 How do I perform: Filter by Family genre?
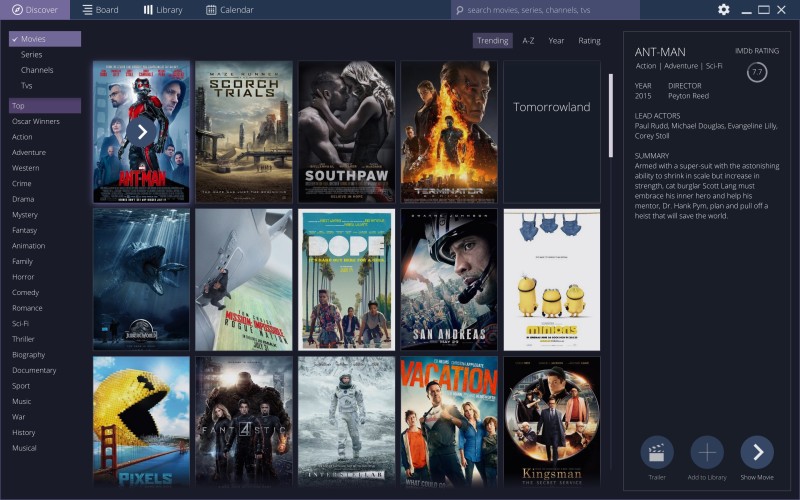(x=22, y=261)
